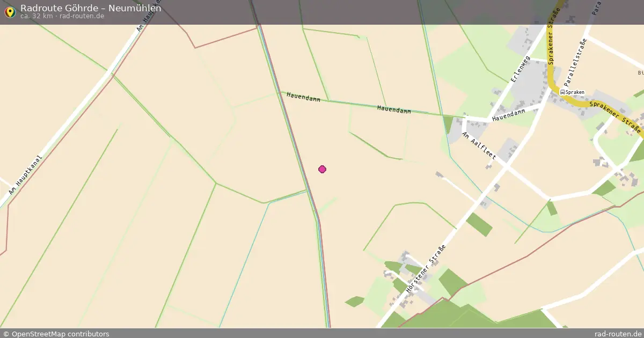Open the OpenStreetMap contributors attribution
This screenshot has width=644, height=338.
pos(56,334)
